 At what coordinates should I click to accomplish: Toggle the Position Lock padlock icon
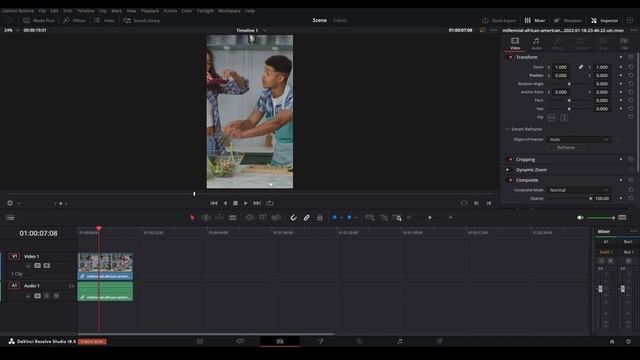point(320,218)
